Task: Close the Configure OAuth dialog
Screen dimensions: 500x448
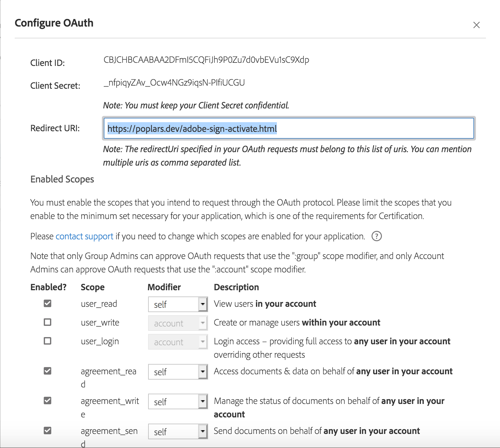Action: pyautogui.click(x=476, y=25)
